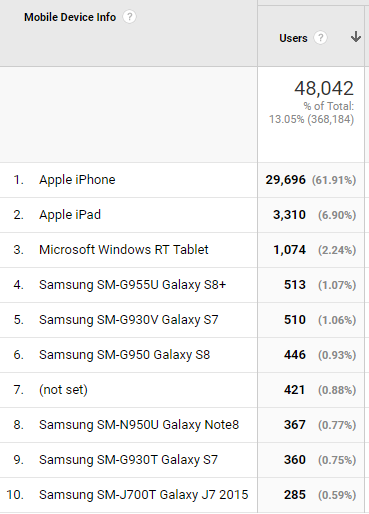Screen dimensions: 369x514
Task: Click the 1,074 users cell
Action: pos(289,250)
